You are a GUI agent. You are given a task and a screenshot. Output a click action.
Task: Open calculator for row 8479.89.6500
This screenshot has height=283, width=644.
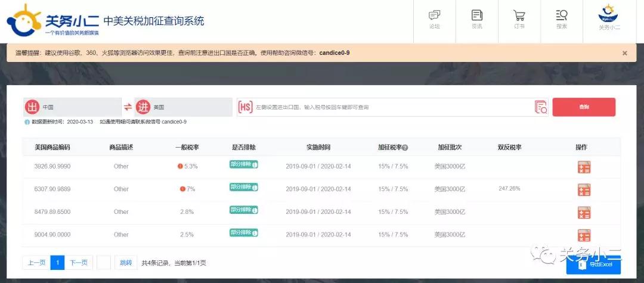[584, 213]
